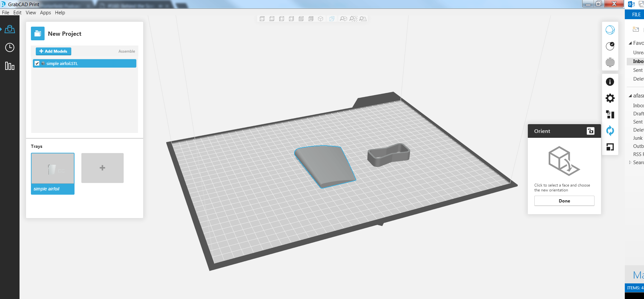
Task: Collapse the afas mailbox account tree
Action: click(x=630, y=96)
